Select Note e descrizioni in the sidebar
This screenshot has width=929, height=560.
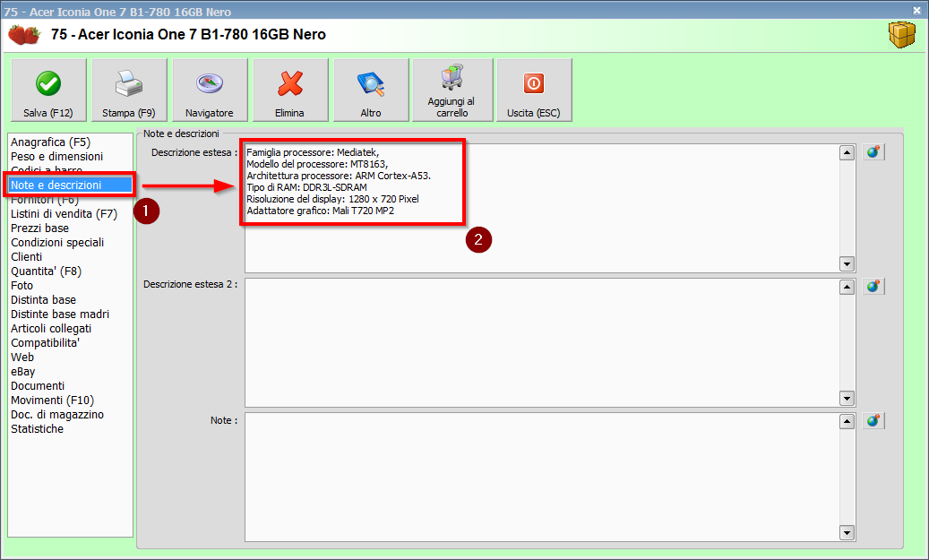pyautogui.click(x=70, y=185)
